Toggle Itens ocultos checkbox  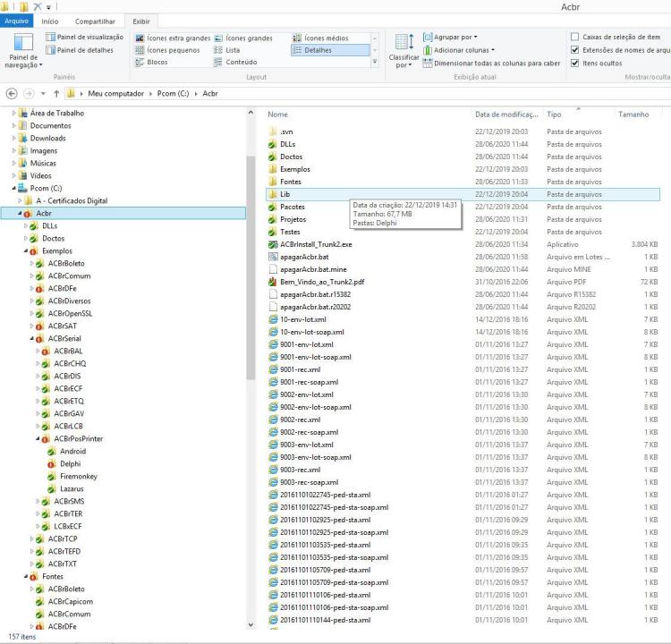coord(574,63)
